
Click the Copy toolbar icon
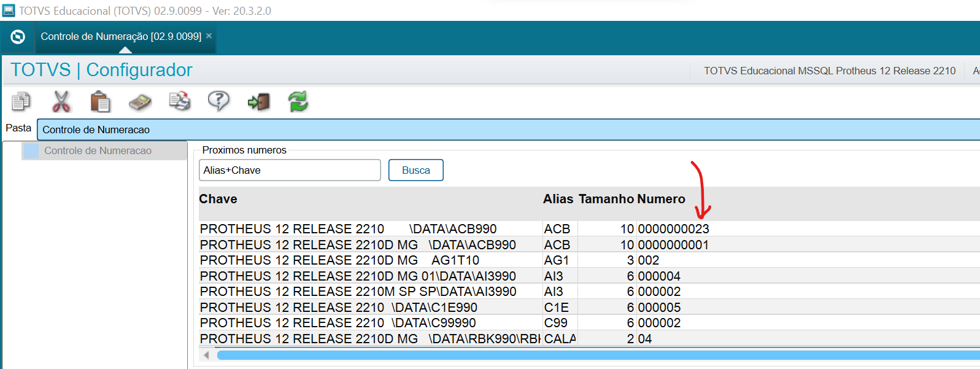click(x=21, y=101)
